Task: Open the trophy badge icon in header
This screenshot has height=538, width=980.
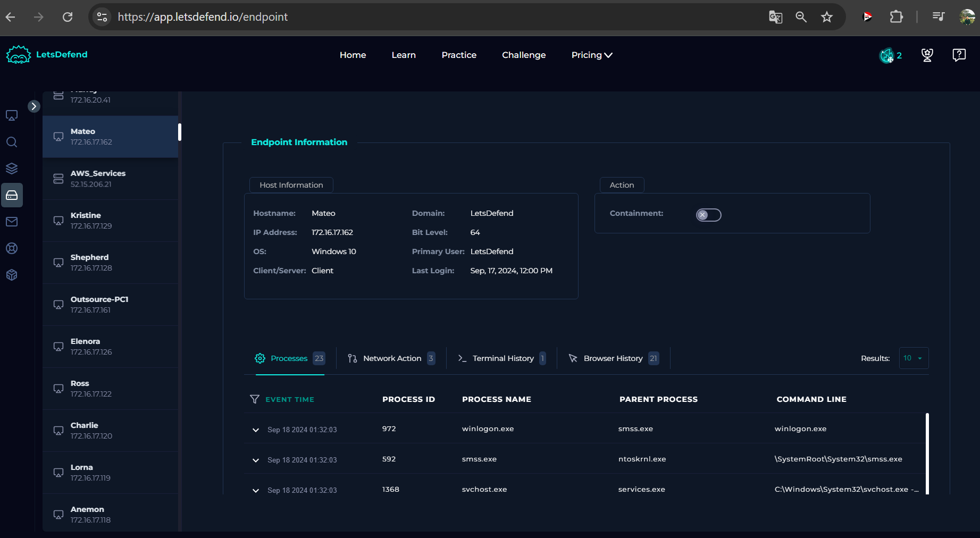Action: 927,55
